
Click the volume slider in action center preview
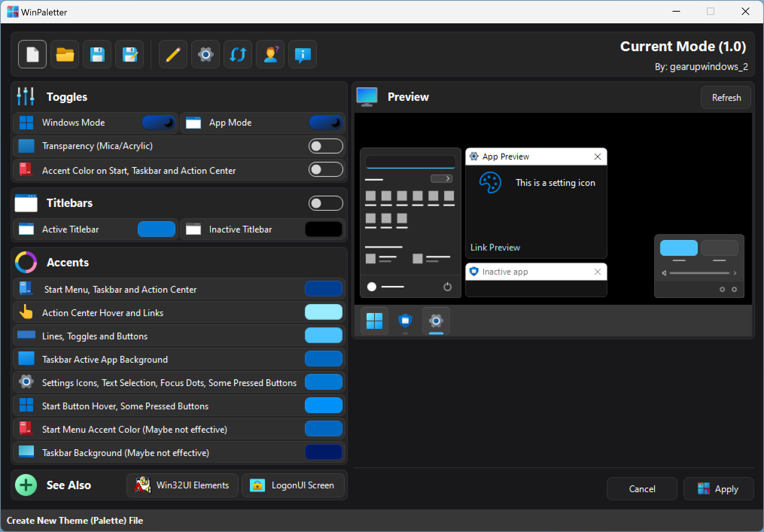[699, 273]
